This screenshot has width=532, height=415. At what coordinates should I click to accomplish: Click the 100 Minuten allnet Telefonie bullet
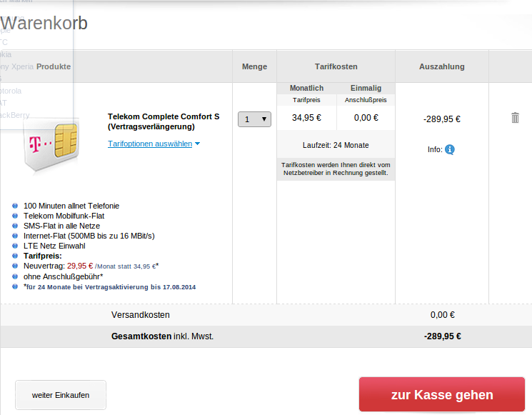coord(71,206)
